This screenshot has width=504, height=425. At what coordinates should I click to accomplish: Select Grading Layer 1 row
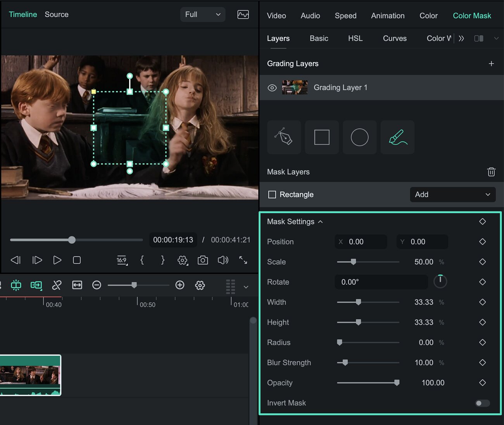[381, 88]
